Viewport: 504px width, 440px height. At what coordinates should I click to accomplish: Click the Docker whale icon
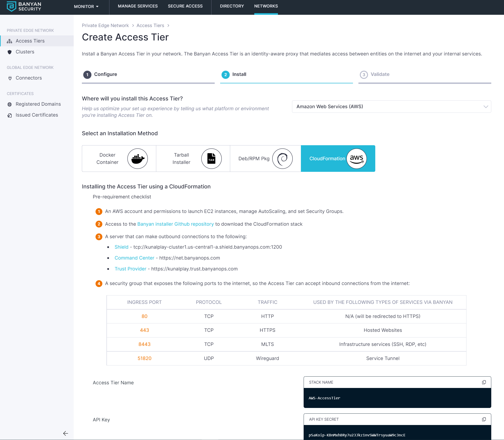(138, 159)
